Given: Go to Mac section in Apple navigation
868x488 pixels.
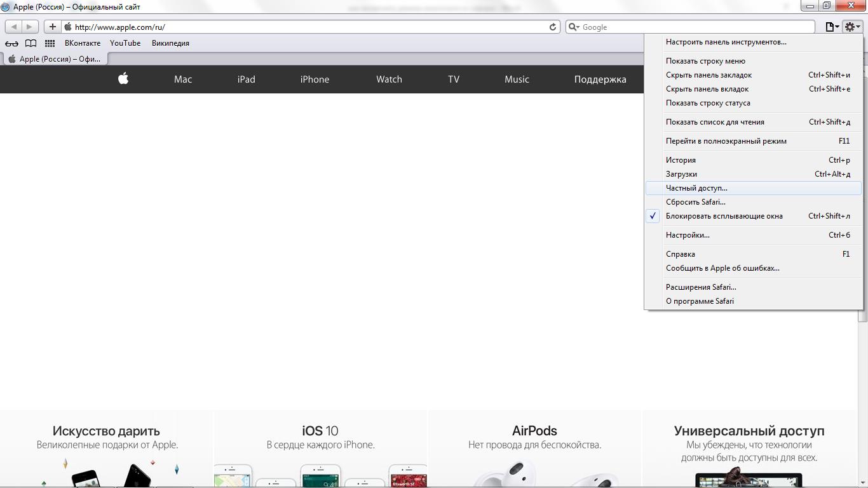Looking at the screenshot, I should click(x=183, y=79).
